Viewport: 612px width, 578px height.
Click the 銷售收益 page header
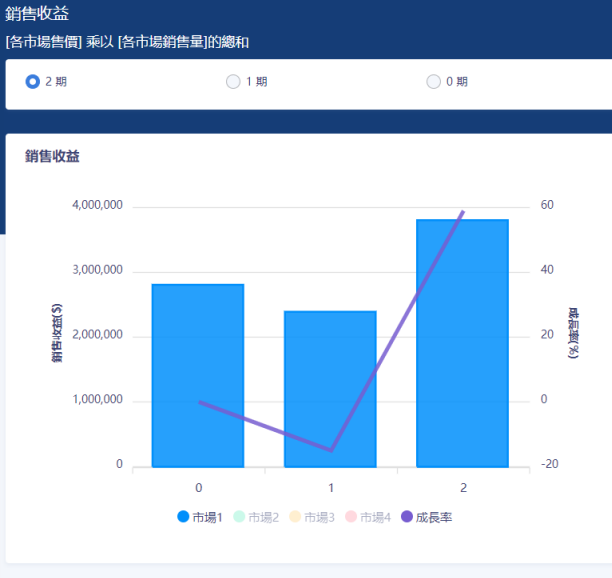(x=37, y=13)
